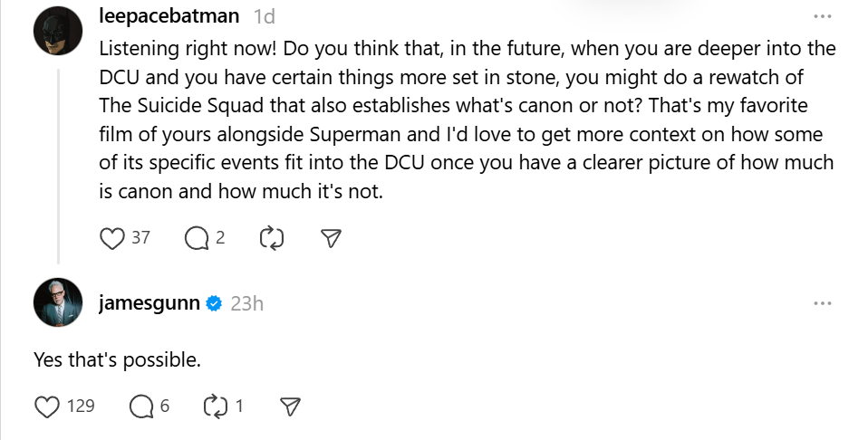
Task: Repost leepacebatman's comment
Action: point(271,238)
